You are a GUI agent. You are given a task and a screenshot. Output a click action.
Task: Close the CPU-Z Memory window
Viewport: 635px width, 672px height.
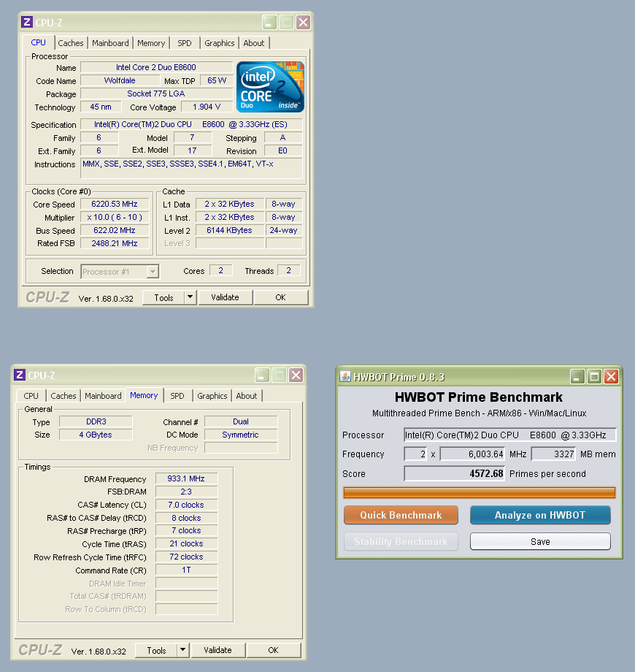[296, 375]
